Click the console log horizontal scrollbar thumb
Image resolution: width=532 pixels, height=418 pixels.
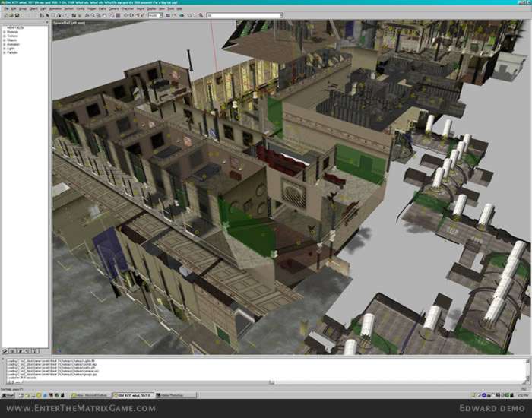[x=272, y=382]
